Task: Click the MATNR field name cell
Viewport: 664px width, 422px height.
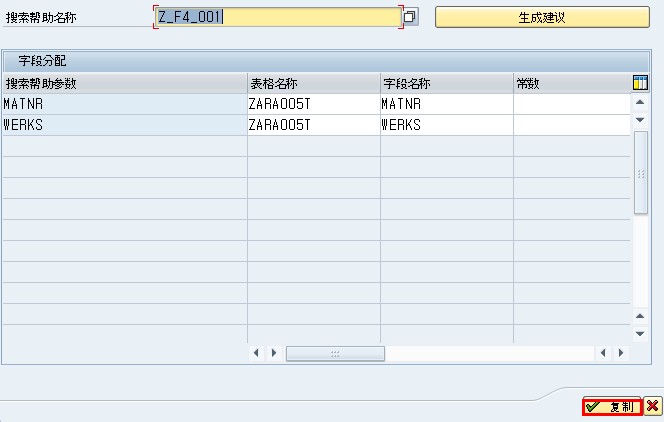Action: tap(447, 104)
